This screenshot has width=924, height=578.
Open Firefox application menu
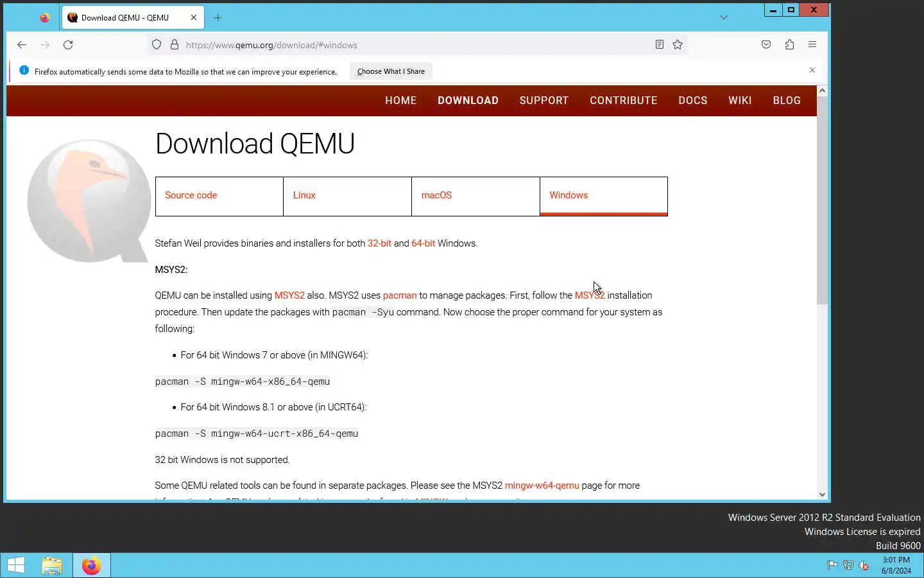click(x=812, y=45)
